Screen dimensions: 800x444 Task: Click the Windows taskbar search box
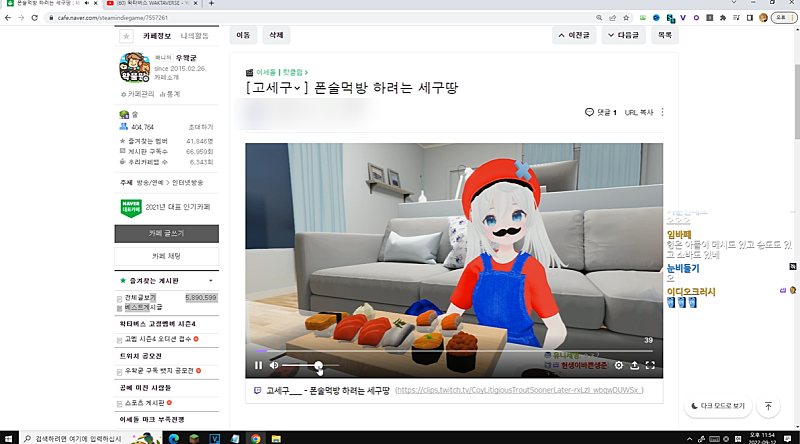tap(90, 438)
